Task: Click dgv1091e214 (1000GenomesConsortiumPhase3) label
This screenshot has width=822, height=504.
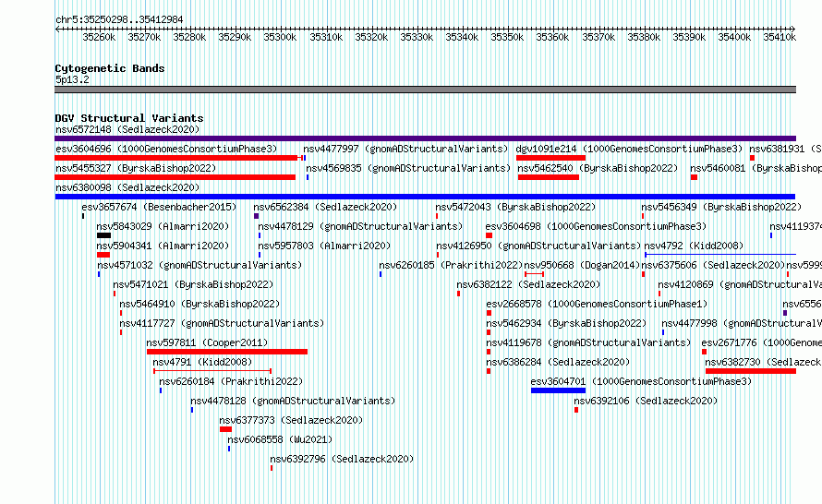Action: (629, 149)
